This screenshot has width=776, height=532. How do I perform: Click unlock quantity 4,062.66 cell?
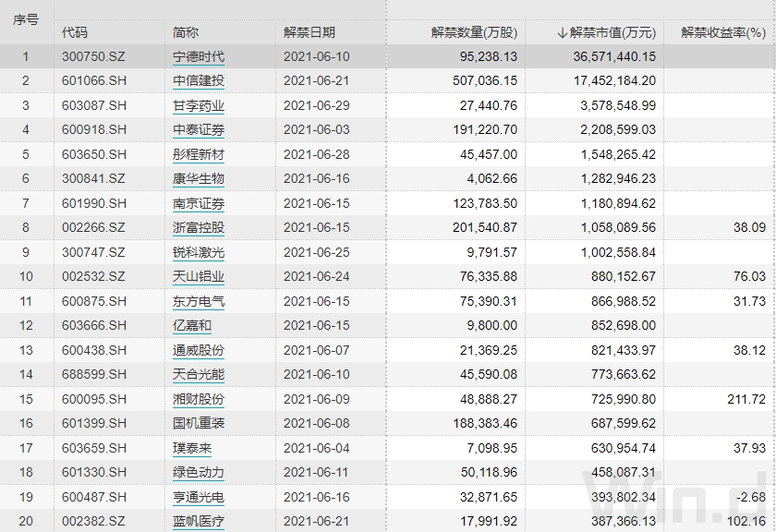pyautogui.click(x=491, y=178)
